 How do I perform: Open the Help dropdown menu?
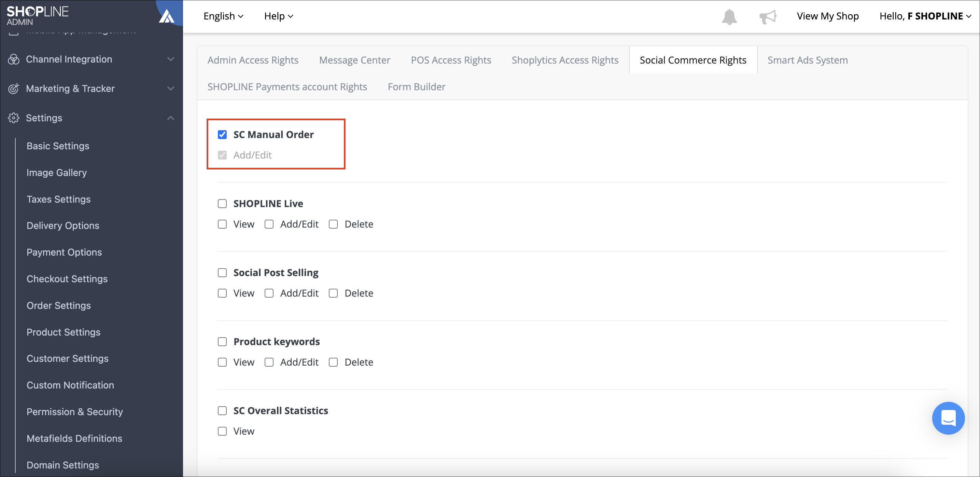coord(279,16)
